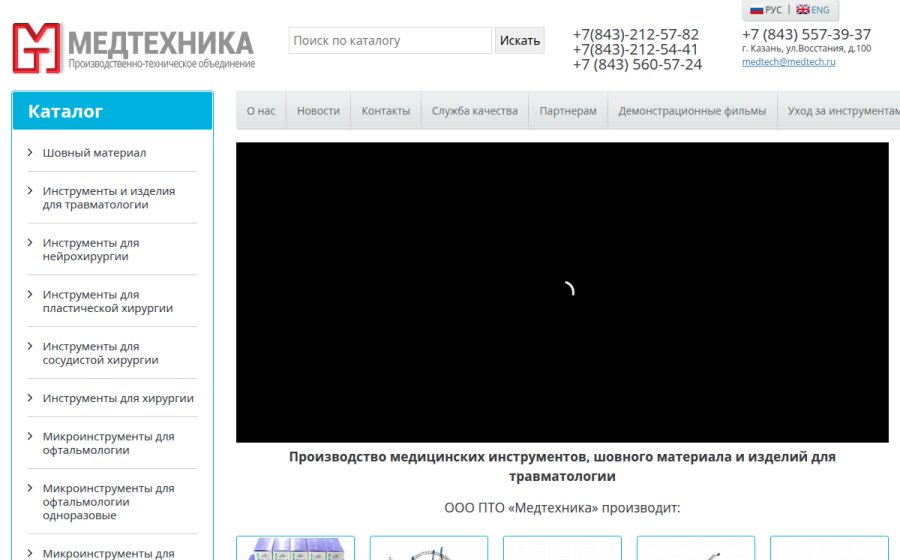The height and width of the screenshot is (560, 900).
Task: Expand chevron beside Микроинструменты для офтальмологии
Action: pos(30,436)
